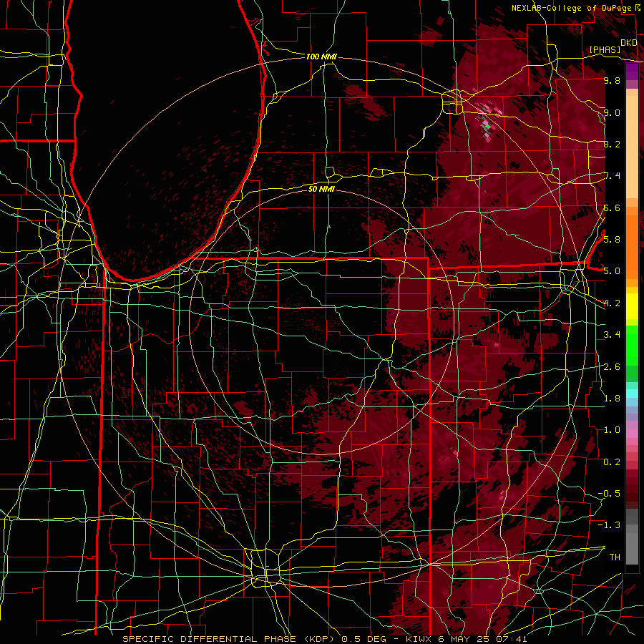Select the 9.8 value on the color scale
Viewport: 644px width, 644px height.
click(x=612, y=80)
